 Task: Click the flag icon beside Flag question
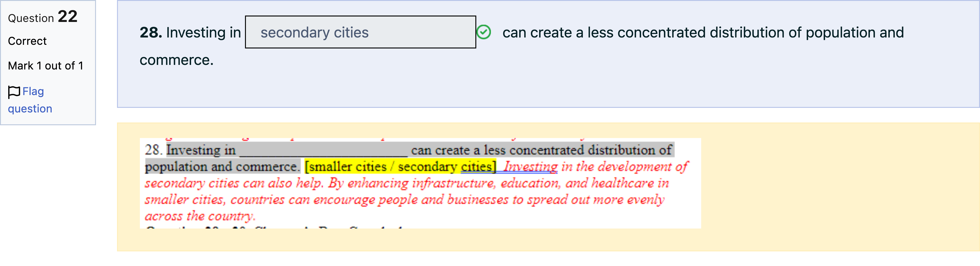point(14,92)
